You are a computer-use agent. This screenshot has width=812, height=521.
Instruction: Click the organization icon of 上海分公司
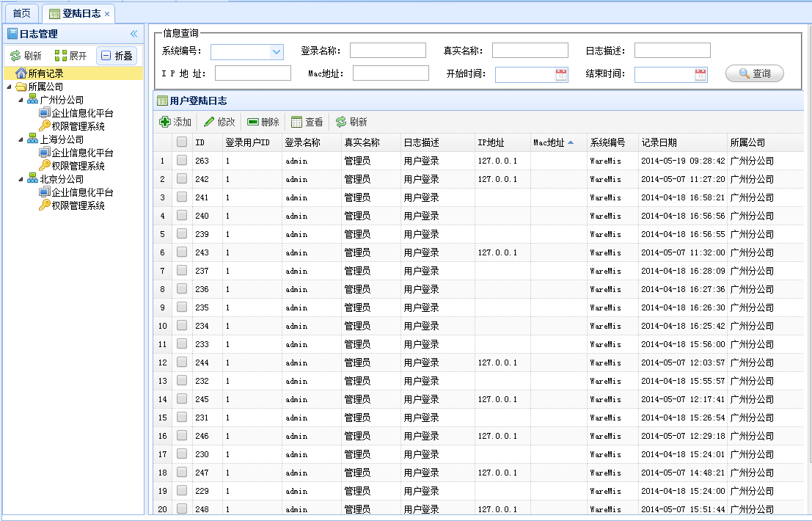coord(32,139)
